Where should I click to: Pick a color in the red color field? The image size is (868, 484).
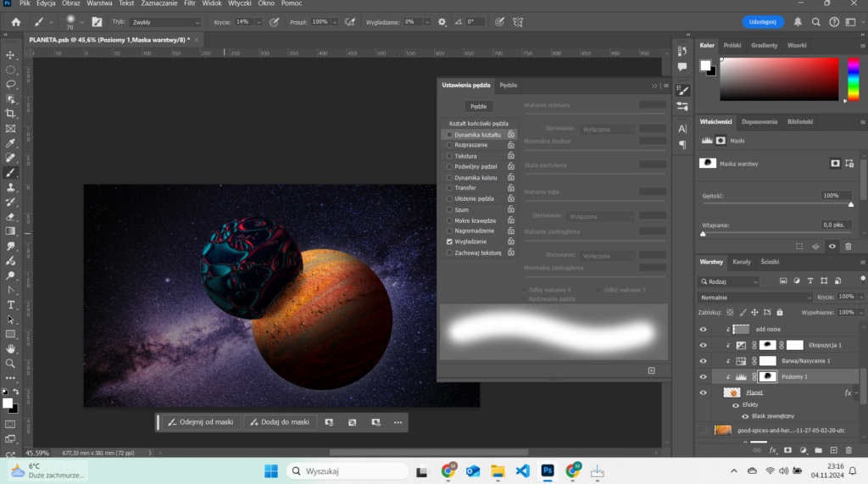coord(779,79)
